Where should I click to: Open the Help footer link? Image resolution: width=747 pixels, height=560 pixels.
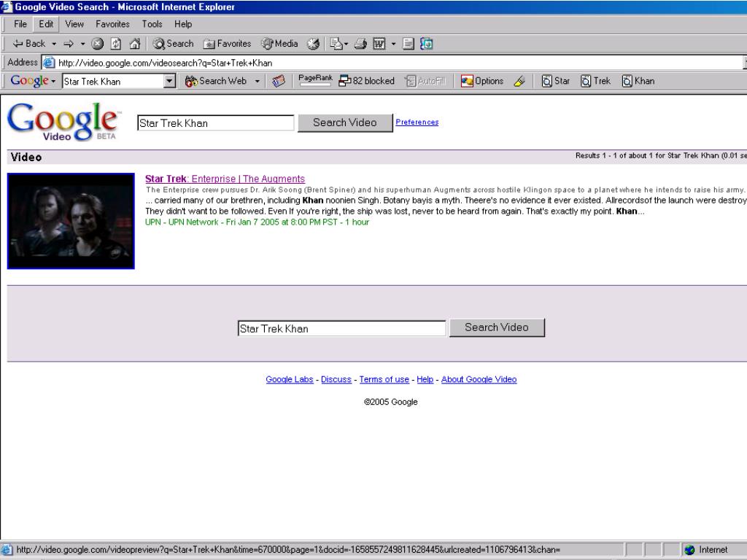(x=425, y=379)
